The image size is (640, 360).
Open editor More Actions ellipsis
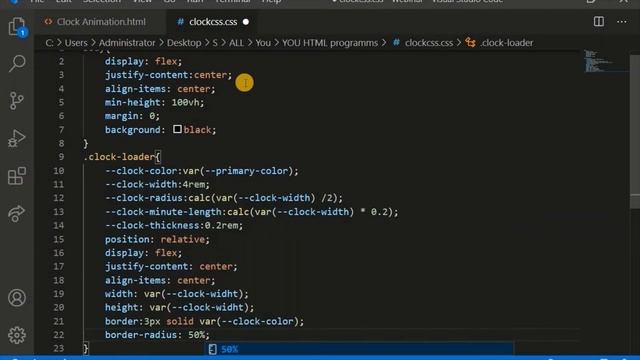click(x=622, y=22)
